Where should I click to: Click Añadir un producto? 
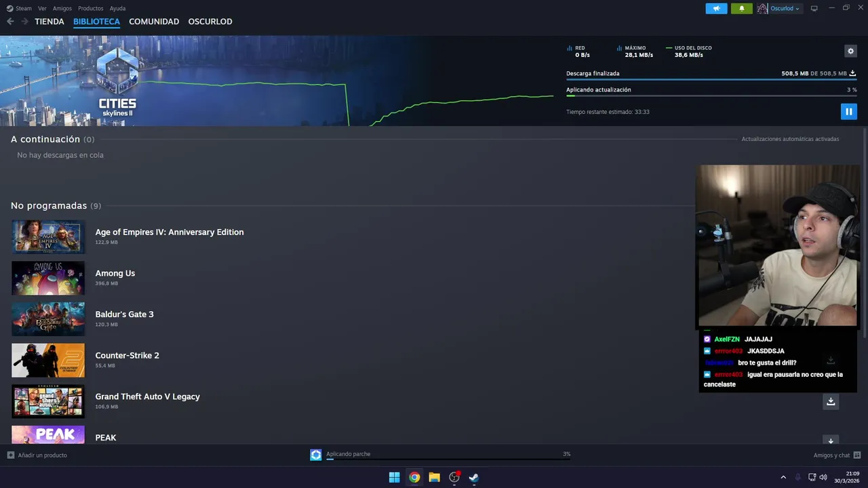coord(37,455)
